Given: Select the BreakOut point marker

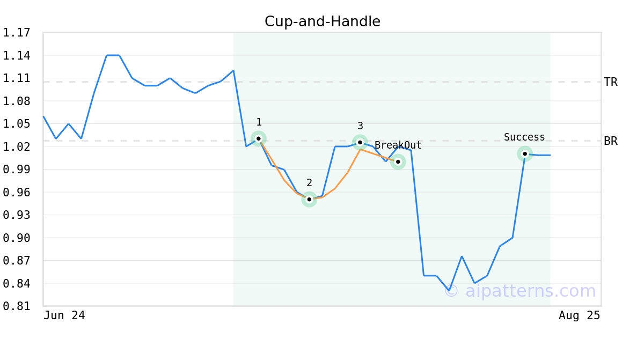Looking at the screenshot, I should [x=398, y=161].
